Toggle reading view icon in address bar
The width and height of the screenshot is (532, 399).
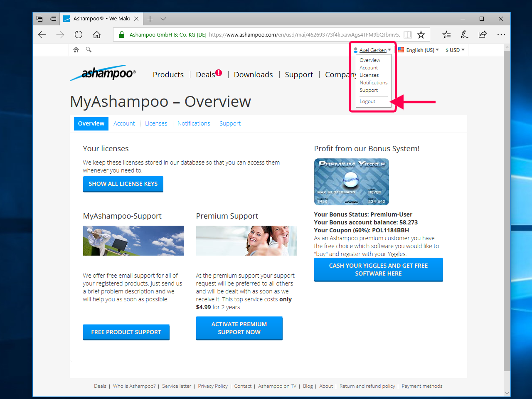[x=408, y=35]
